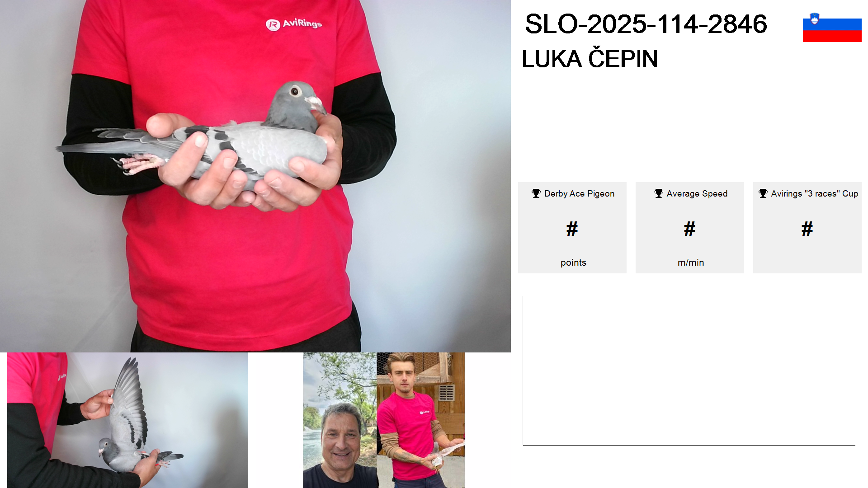The width and height of the screenshot is (868, 488).
Task: Open the Avirings "3 races" Cup card
Action: pos(807,228)
